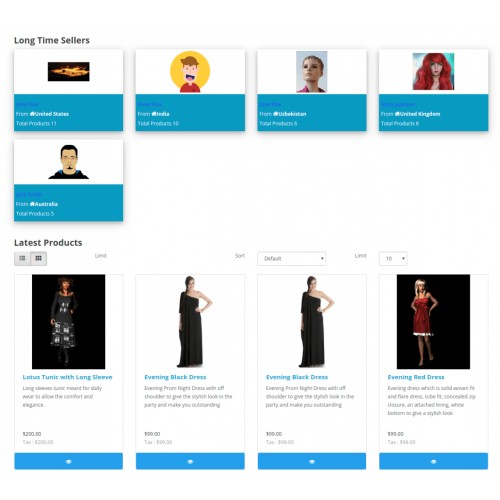Switch to grid view layout
The image size is (500, 500).
pos(39,258)
